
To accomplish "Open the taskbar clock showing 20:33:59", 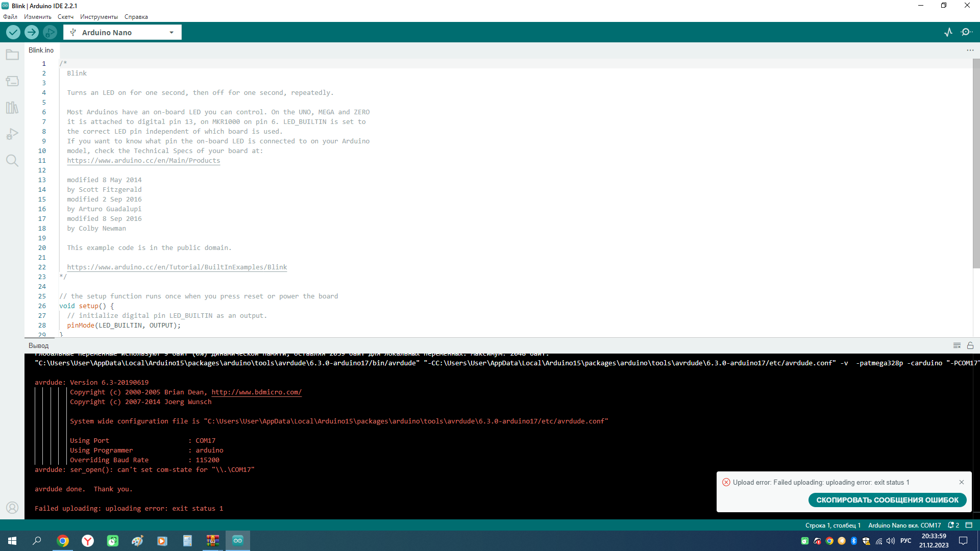I will (x=934, y=541).
